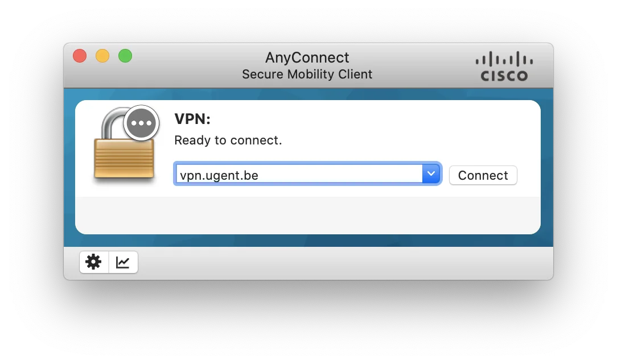617x364 pixels.
Task: Minimize the window using yellow button
Action: point(102,56)
